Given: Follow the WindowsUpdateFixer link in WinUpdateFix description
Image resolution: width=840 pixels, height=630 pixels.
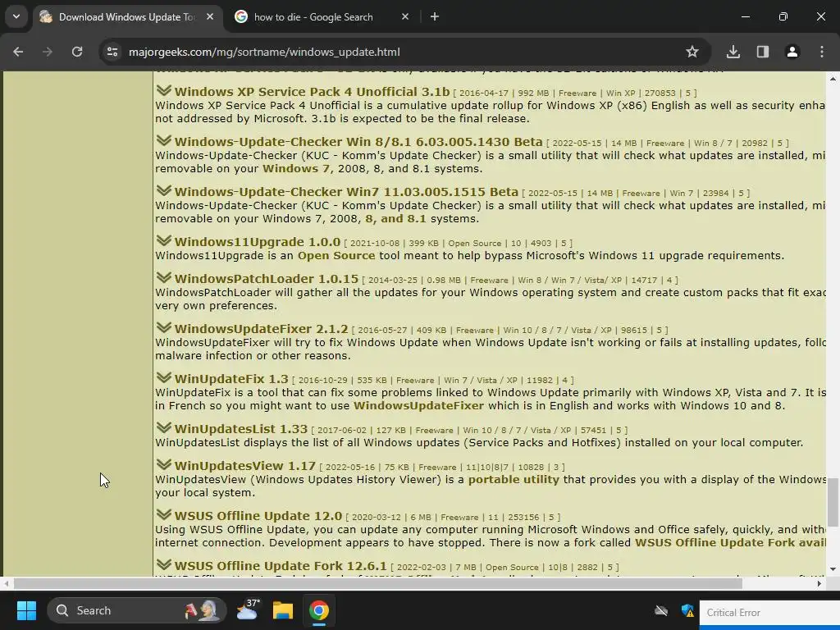Looking at the screenshot, I should 418,405.
